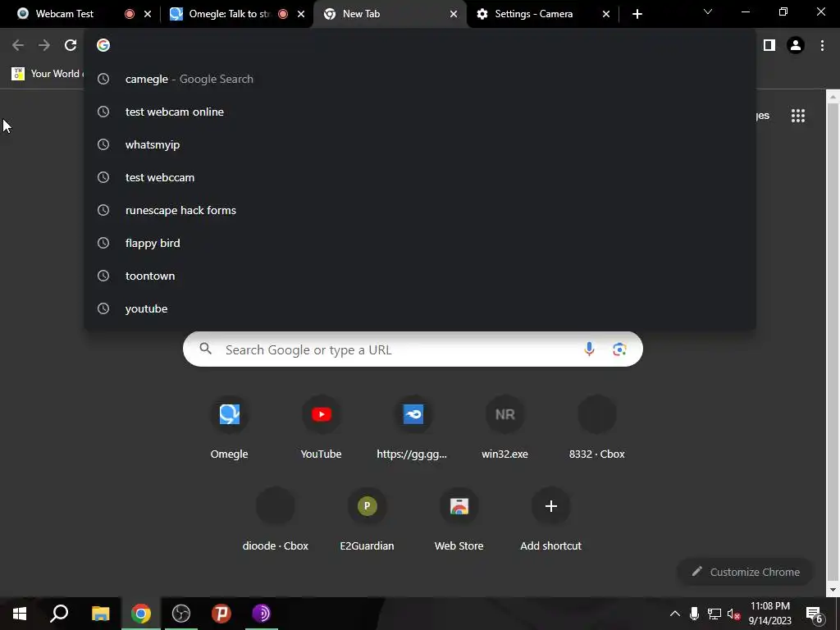Select the youtube suggestion
Screen dimensions: 840x630
[420, 308]
